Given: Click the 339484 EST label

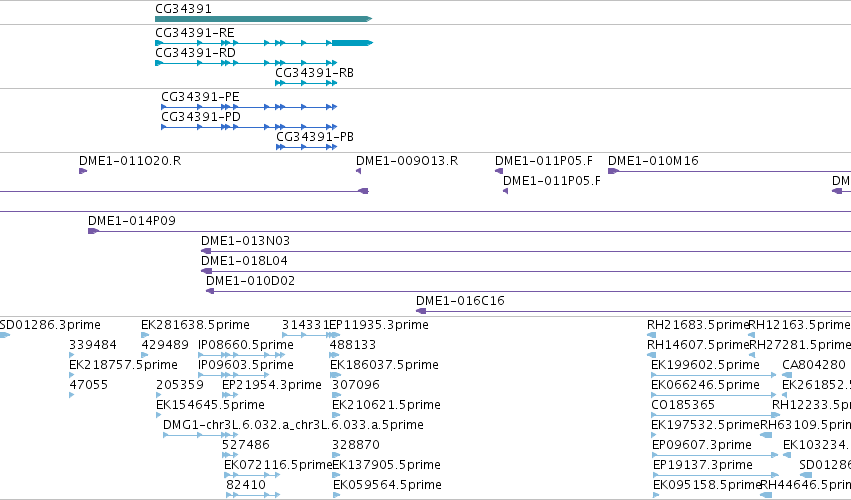Looking at the screenshot, I should click(x=93, y=345).
